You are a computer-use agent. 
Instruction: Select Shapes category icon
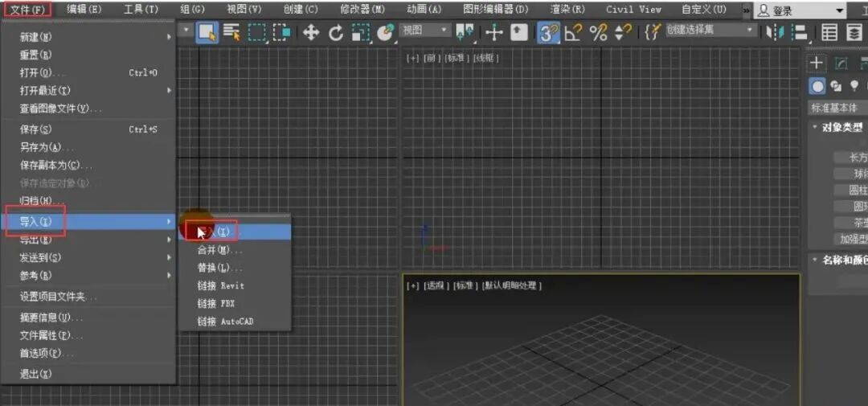pyautogui.click(x=837, y=86)
